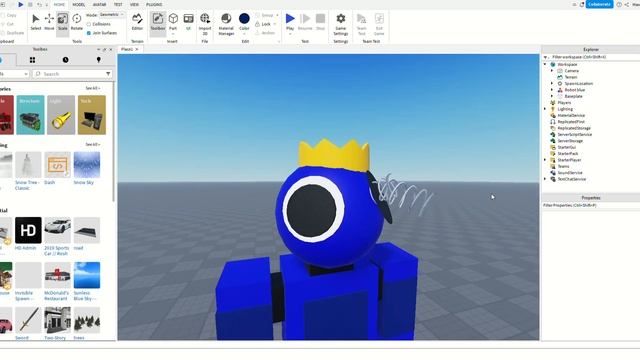
Task: Expand the Robot blue model node
Action: [x=552, y=90]
